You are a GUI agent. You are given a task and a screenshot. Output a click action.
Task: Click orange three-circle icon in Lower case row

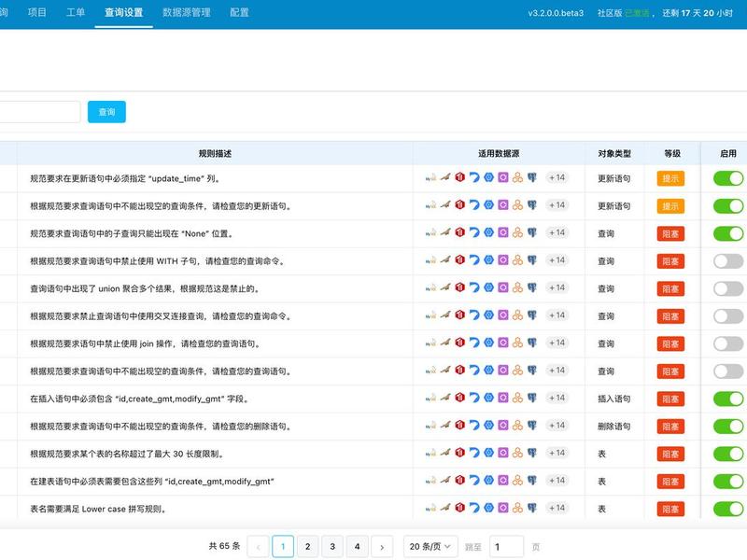(518, 508)
